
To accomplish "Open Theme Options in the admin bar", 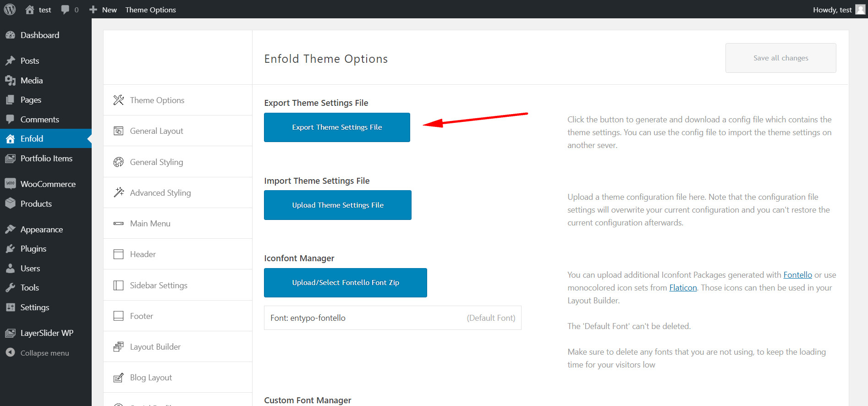I will coord(150,10).
